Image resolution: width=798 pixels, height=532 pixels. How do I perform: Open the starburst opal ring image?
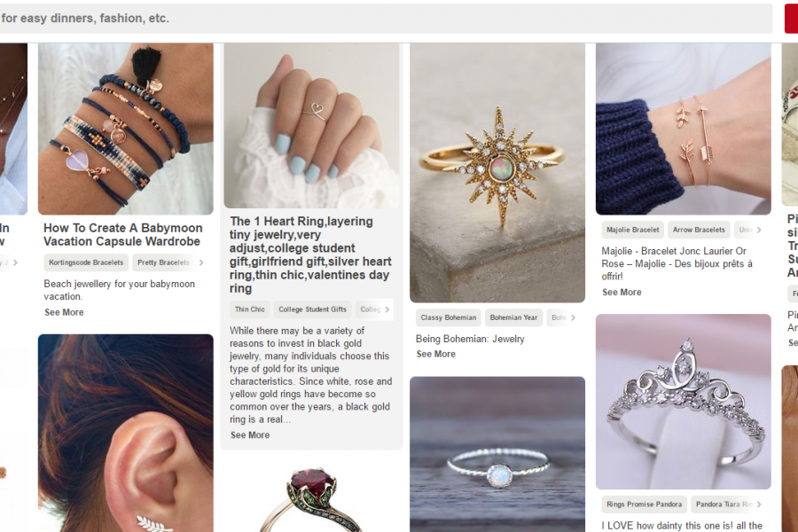tap(497, 173)
